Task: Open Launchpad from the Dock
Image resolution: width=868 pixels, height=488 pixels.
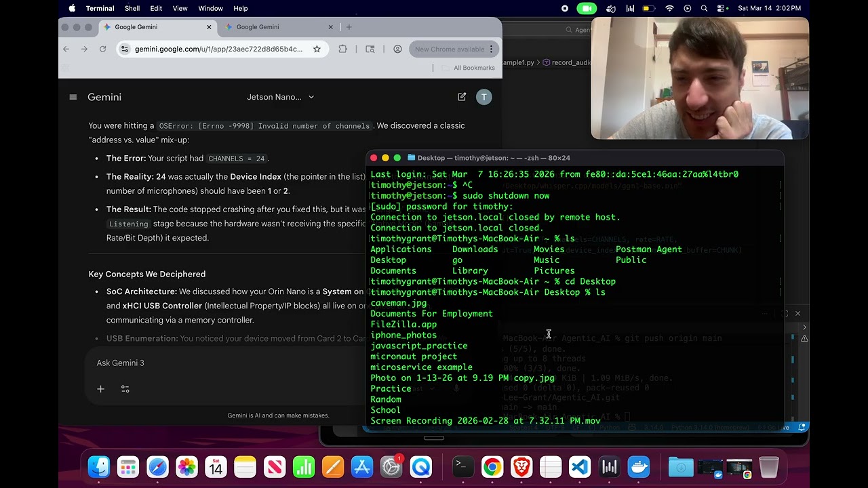Action: click(x=128, y=467)
